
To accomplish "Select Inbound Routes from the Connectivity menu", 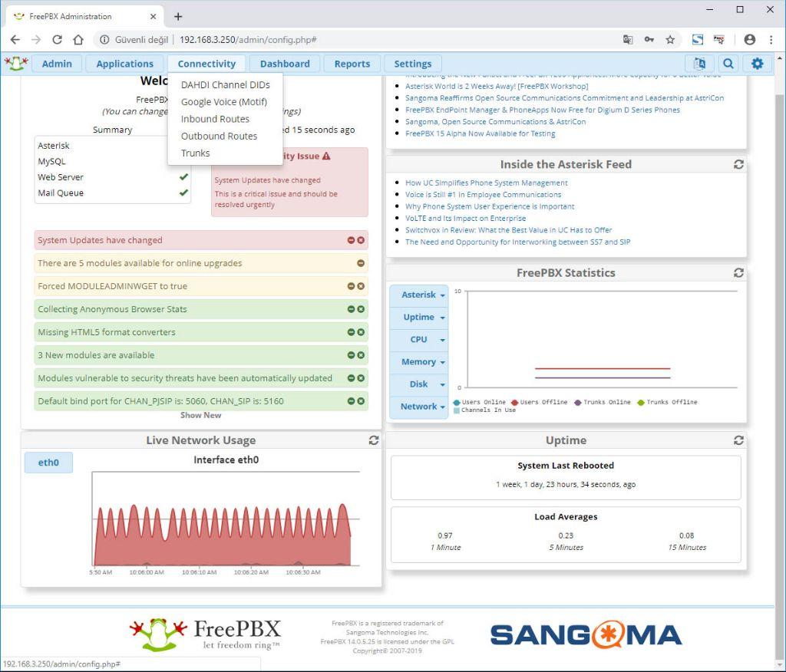I will pyautogui.click(x=215, y=119).
